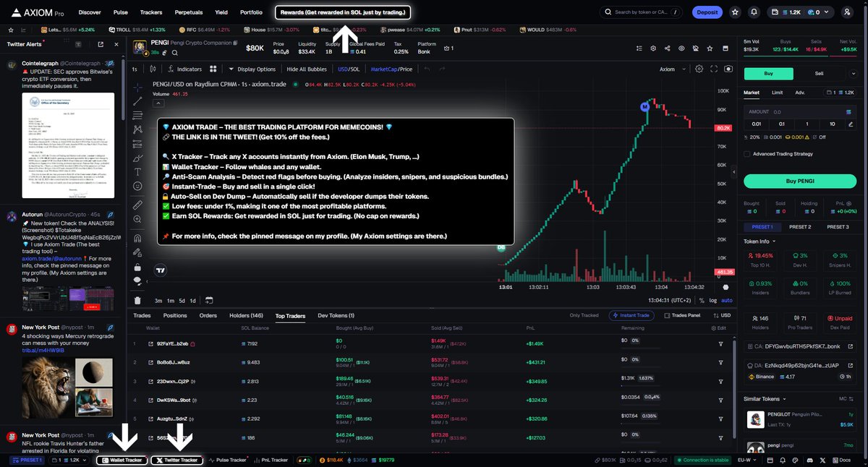Image resolution: width=868 pixels, height=467 pixels.
Task: Expand Display Options dropdown
Action: (252, 69)
